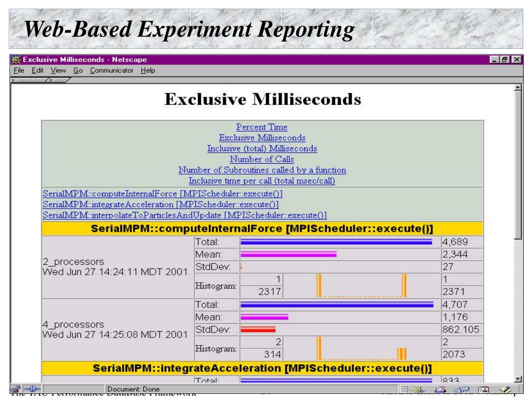Open the Communicator menu
Screen dimensions: 532x399
click(112, 70)
